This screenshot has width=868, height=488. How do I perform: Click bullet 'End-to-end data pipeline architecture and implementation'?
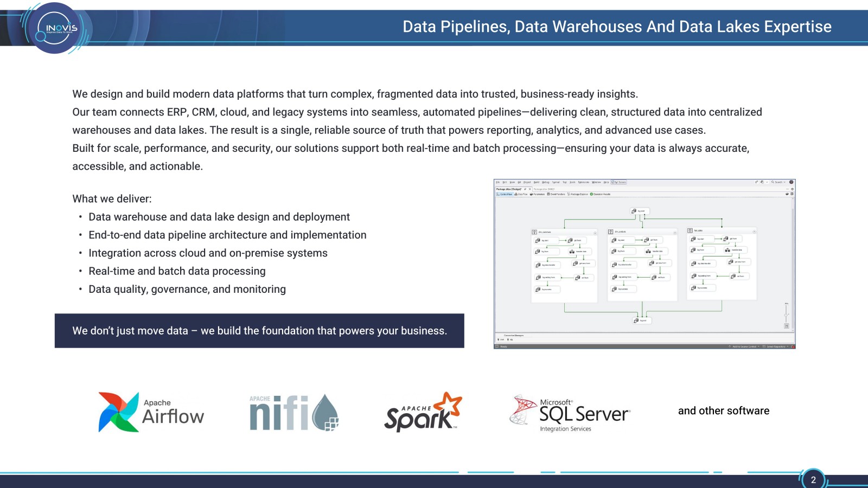pos(227,235)
